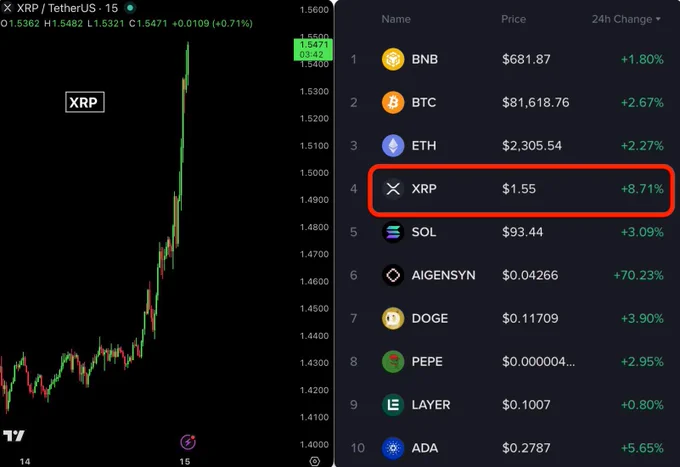
Task: Click the BNB coin icon
Action: click(393, 59)
